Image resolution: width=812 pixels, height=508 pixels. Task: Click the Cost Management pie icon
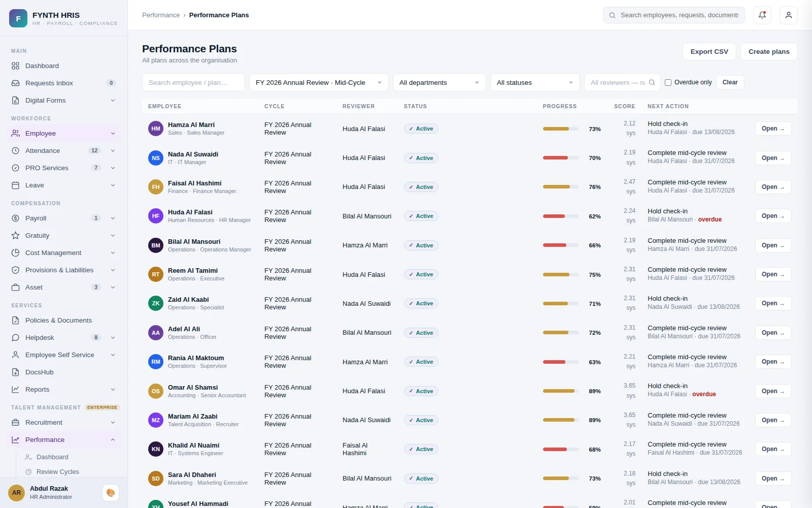click(16, 253)
